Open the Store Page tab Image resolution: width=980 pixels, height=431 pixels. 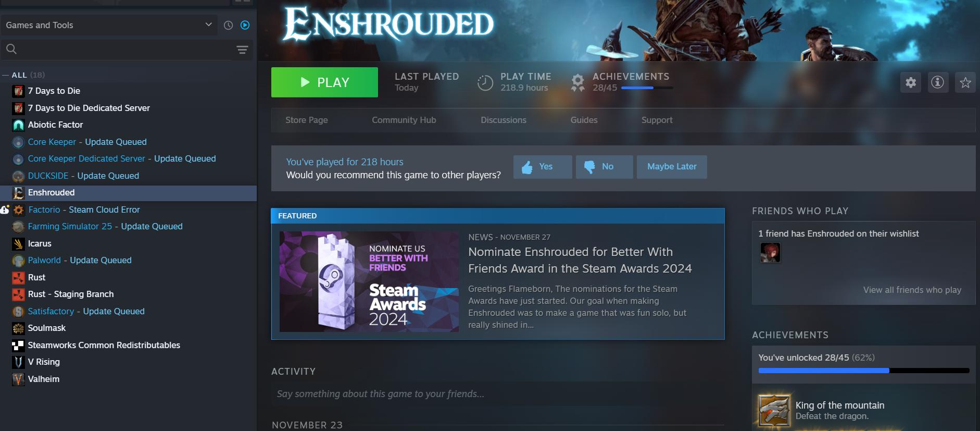point(307,120)
